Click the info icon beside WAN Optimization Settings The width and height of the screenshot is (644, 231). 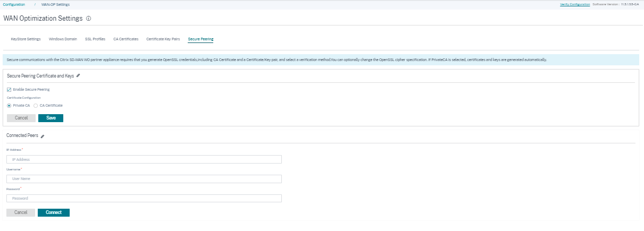(88, 18)
